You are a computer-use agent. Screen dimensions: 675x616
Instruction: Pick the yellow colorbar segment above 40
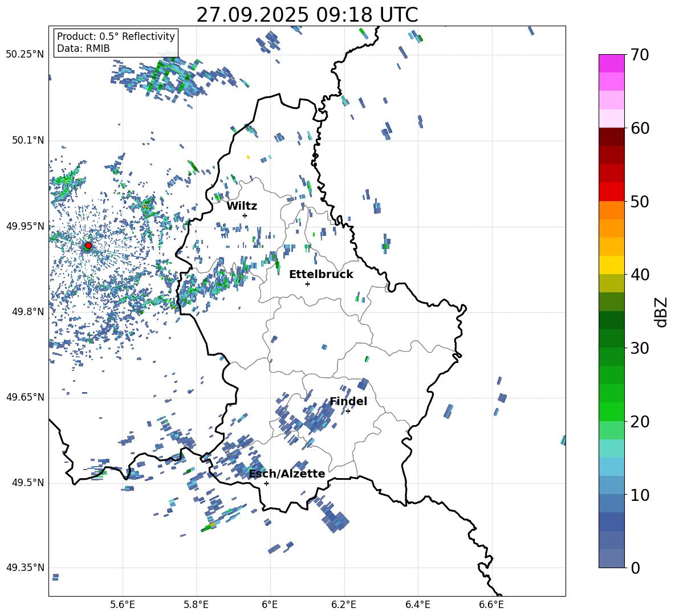[x=612, y=265]
